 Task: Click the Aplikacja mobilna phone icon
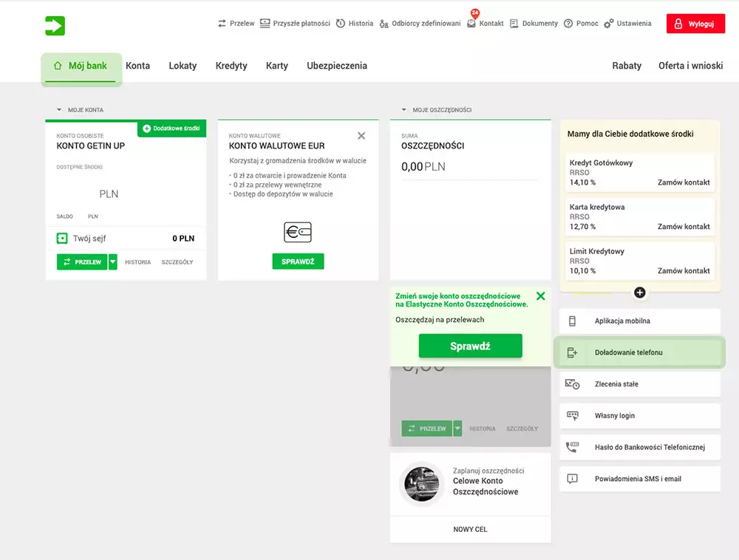point(571,321)
